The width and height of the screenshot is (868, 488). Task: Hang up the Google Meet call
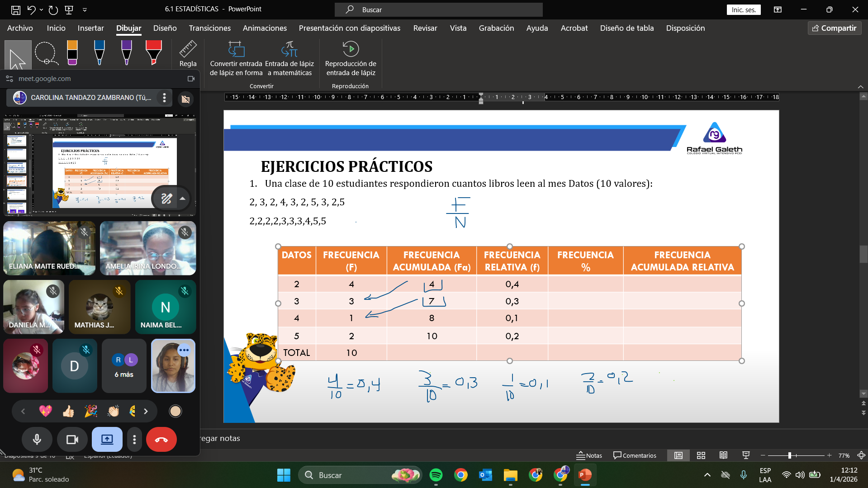click(161, 439)
